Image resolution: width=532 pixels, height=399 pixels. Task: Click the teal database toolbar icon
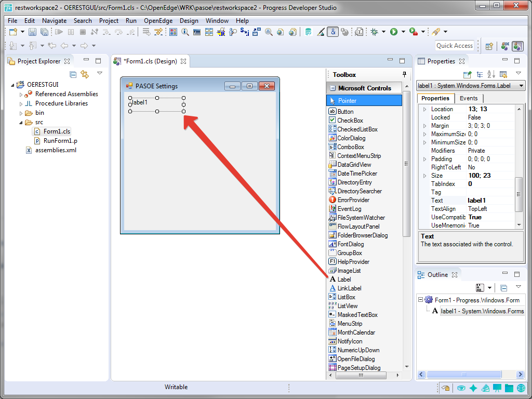[308, 32]
